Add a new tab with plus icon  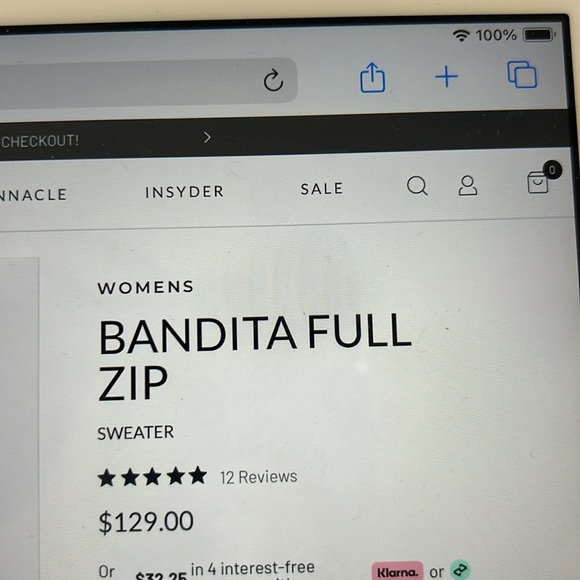click(446, 77)
